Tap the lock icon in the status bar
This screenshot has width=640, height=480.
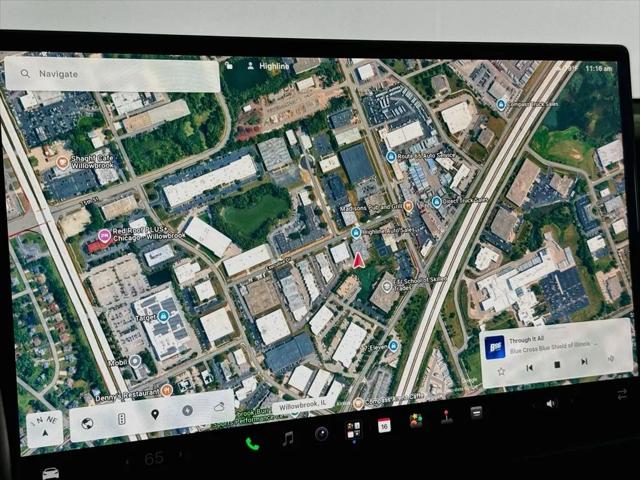click(x=229, y=65)
